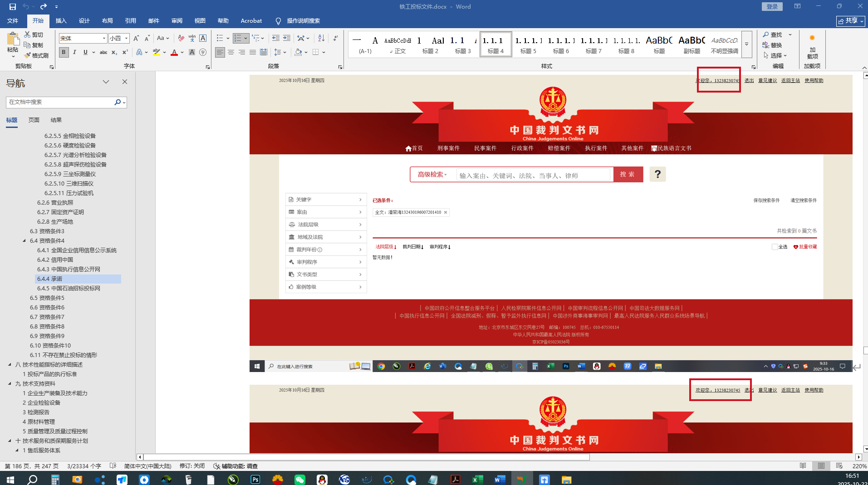The width and height of the screenshot is (868, 485).
Task: Increase the paragraph indent
Action: [x=286, y=39]
